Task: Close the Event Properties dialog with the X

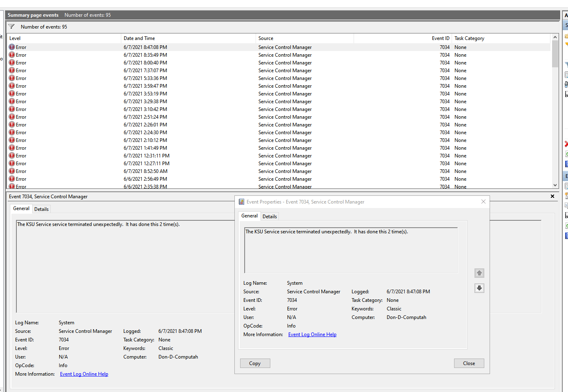Action: [x=483, y=202]
